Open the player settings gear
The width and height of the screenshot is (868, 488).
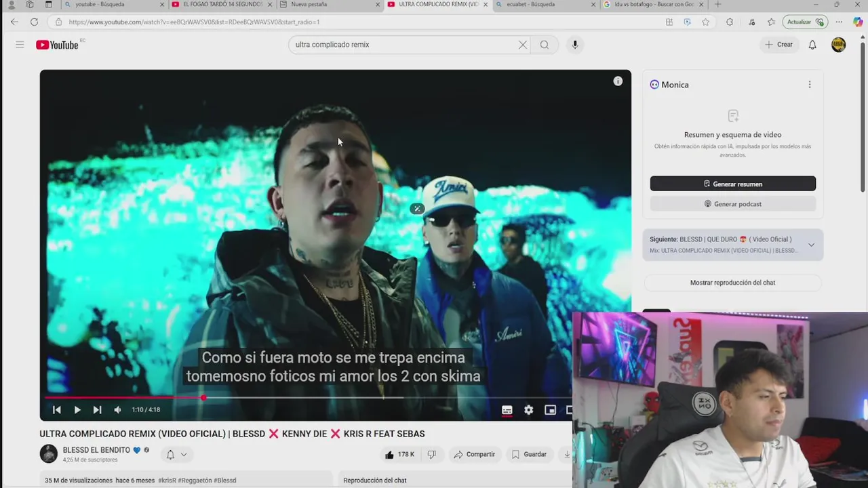529,410
